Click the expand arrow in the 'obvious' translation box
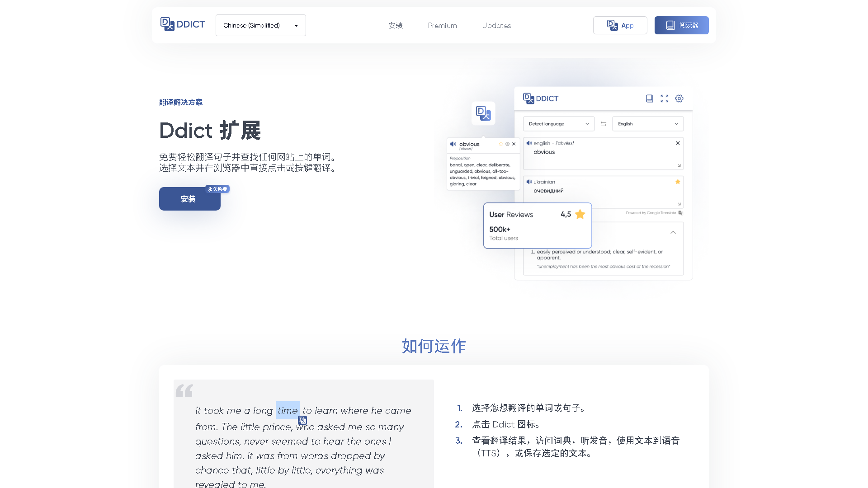This screenshot has height=488, width=868. coord(679,165)
